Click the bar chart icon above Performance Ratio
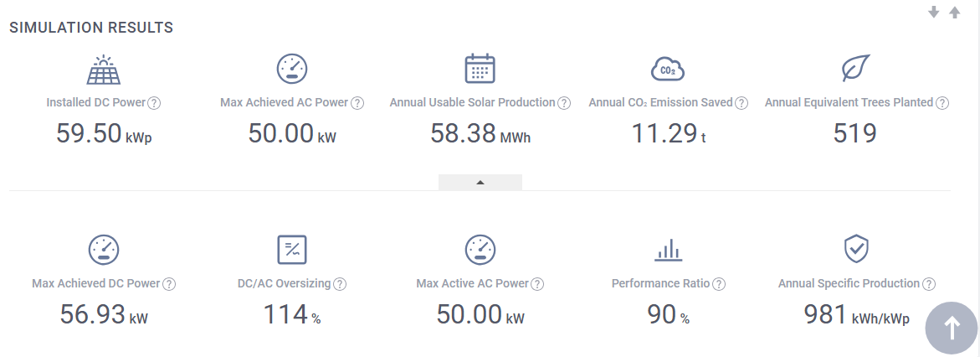Image resolution: width=980 pixels, height=357 pixels. click(x=668, y=250)
